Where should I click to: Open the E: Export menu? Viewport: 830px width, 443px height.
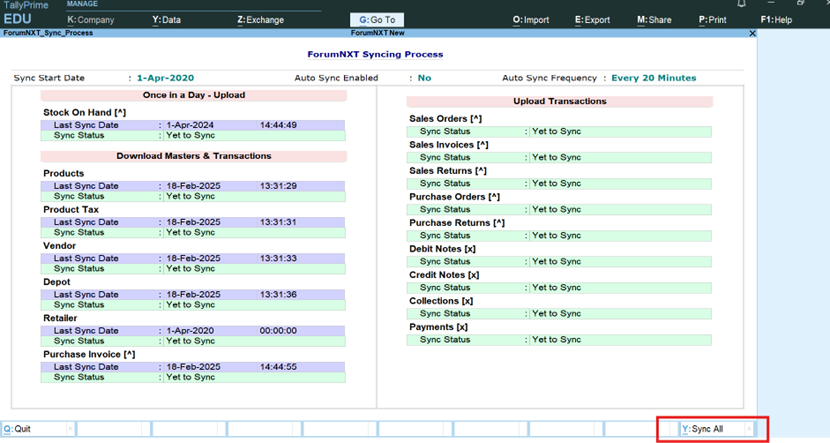(592, 20)
